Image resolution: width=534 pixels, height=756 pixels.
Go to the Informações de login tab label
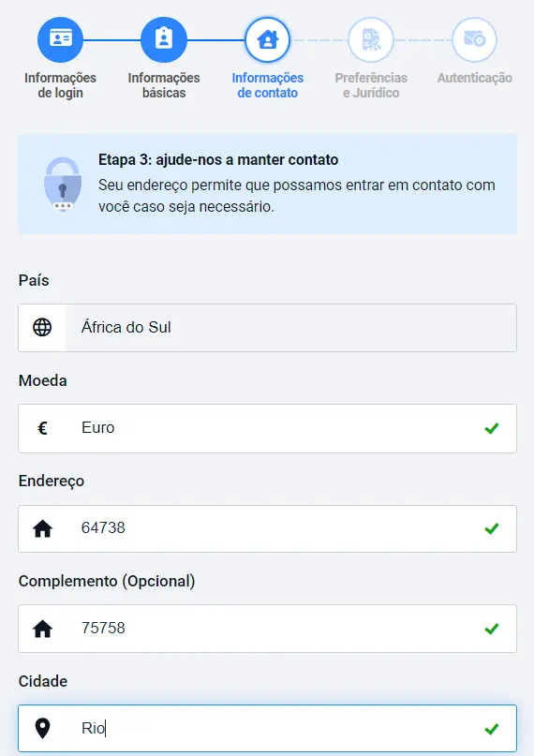[60, 85]
